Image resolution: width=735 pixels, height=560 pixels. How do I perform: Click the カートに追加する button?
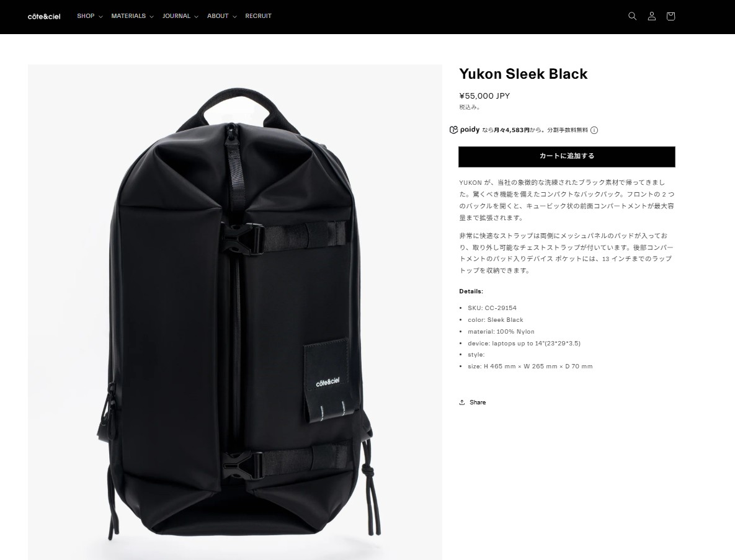[x=567, y=156]
